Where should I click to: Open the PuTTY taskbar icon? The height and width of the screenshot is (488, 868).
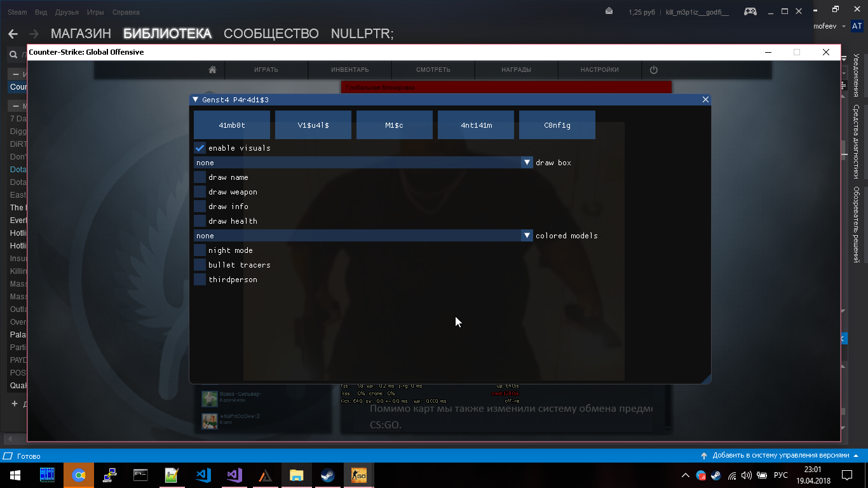pos(110,475)
